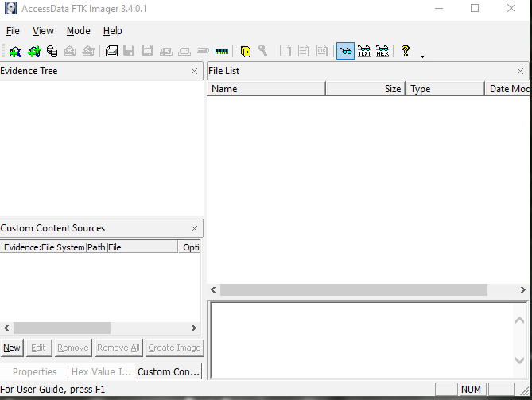532x400 pixels.
Task: Click the Create Disk Image icon
Action: (111, 51)
